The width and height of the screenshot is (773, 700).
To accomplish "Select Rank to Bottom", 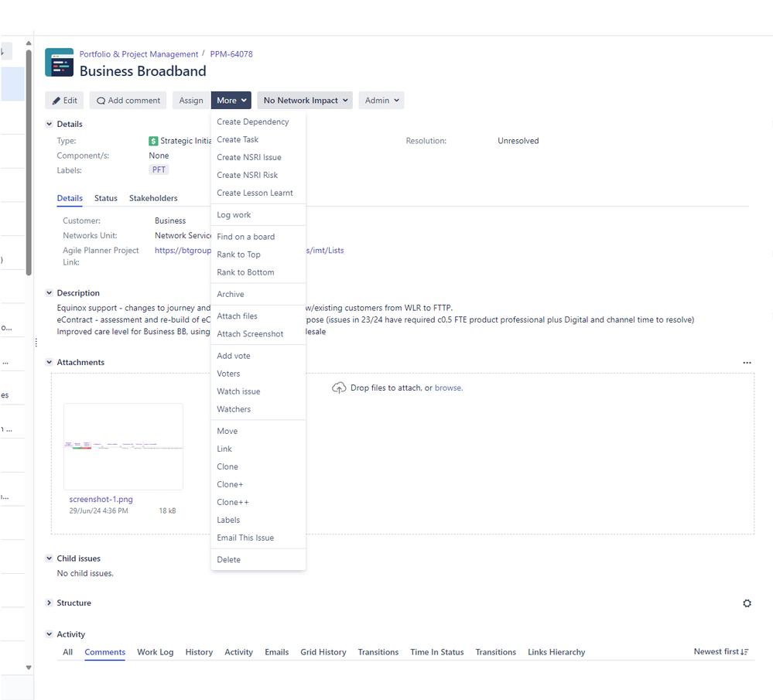I will (x=258, y=272).
